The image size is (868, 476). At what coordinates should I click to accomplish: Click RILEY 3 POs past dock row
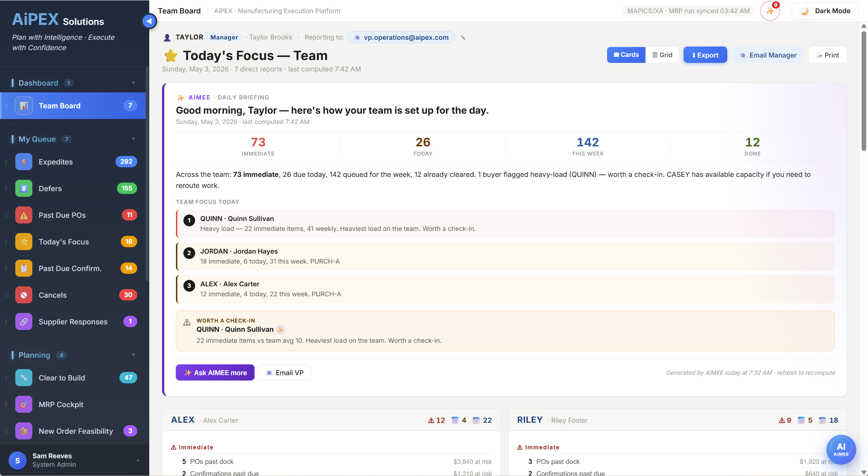pos(677,462)
